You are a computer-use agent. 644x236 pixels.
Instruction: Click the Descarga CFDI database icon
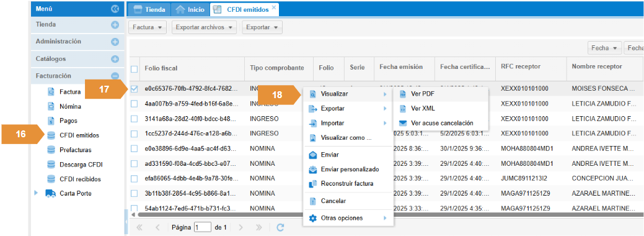51,165
